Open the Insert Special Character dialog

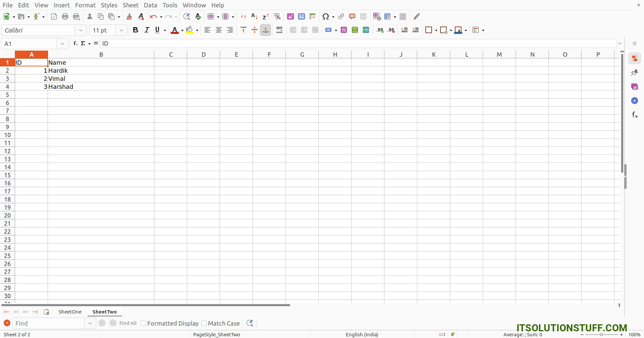point(326,16)
